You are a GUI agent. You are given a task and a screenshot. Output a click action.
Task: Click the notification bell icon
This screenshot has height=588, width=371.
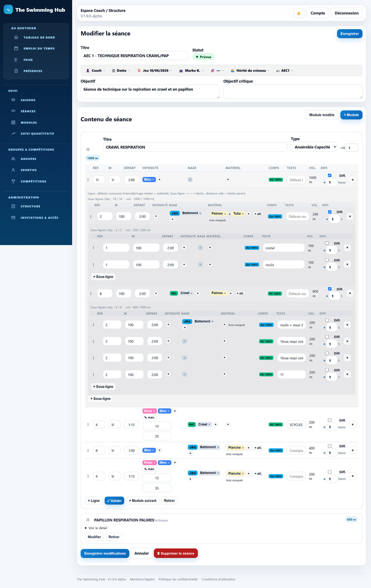[x=299, y=13]
